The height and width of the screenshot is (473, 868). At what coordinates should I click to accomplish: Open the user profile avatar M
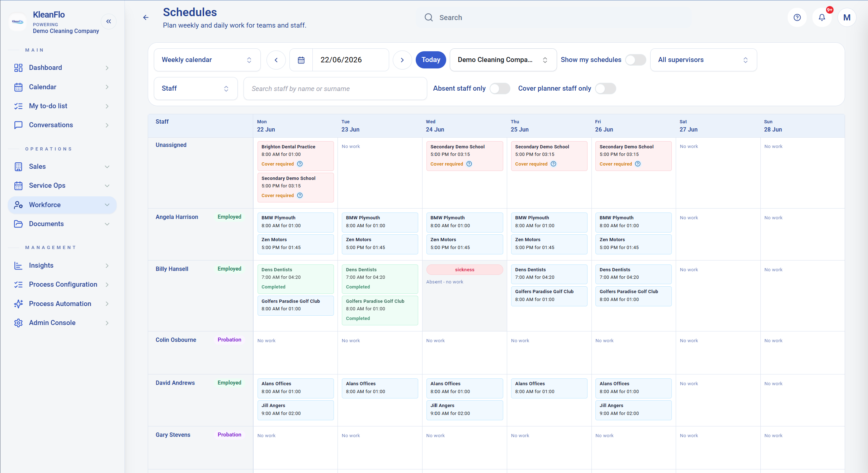coord(847,18)
